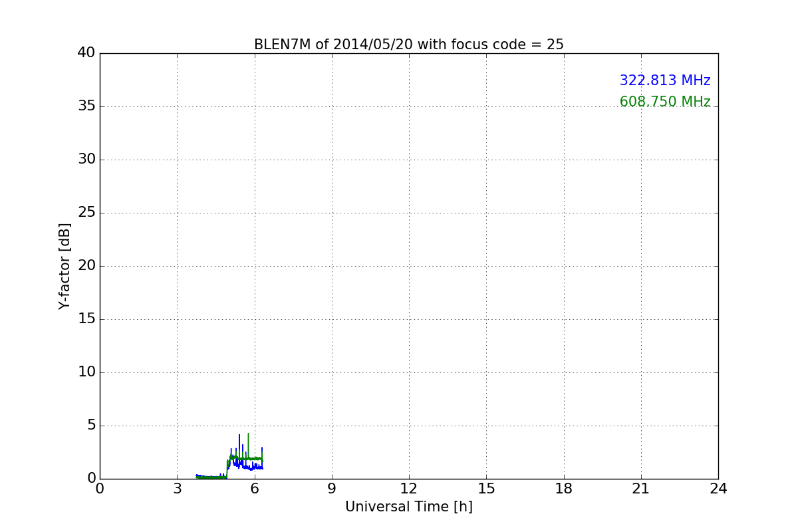Screen dimensions: 798x532
Task: Click the y-axis tick label 25
Action: coord(86,213)
